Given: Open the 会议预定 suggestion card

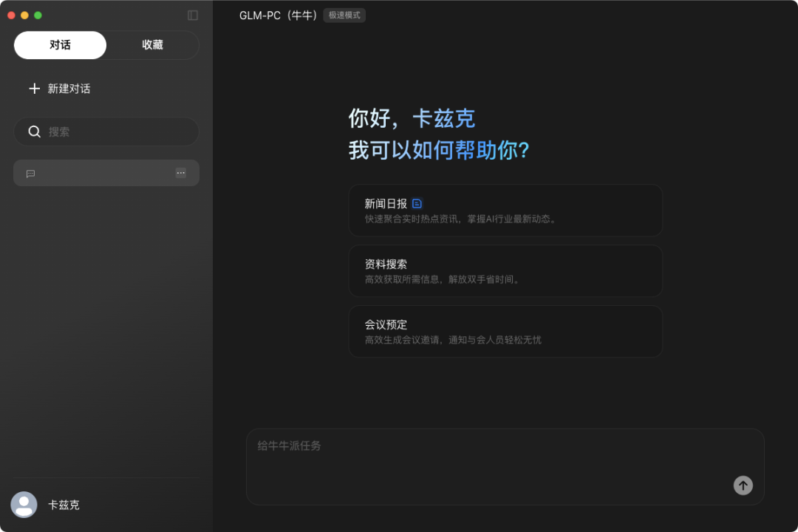Looking at the screenshot, I should point(505,331).
